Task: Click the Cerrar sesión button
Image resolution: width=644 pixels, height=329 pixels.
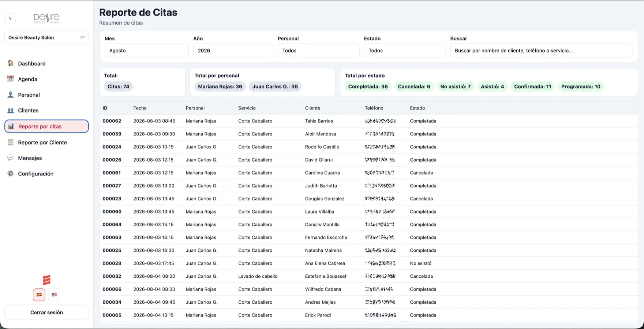Action: 46,313
